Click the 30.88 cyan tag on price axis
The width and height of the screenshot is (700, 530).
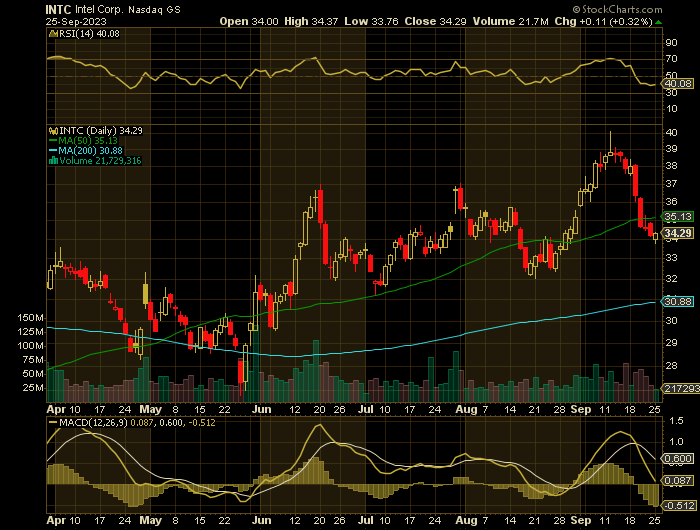tap(678, 301)
